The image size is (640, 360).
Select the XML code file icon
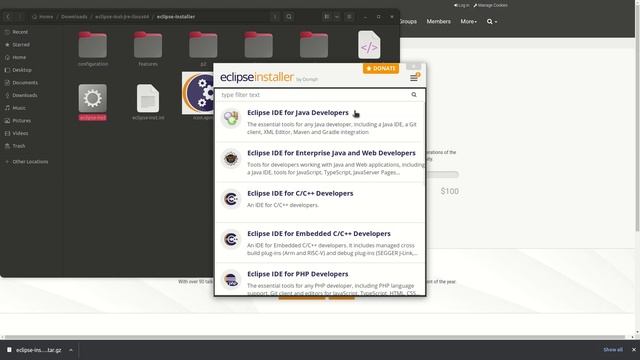coord(369,45)
